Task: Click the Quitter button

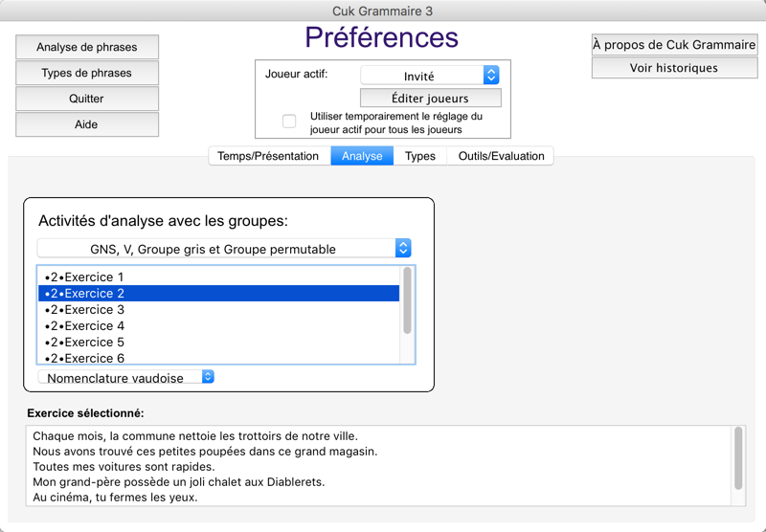Action: coord(87,99)
